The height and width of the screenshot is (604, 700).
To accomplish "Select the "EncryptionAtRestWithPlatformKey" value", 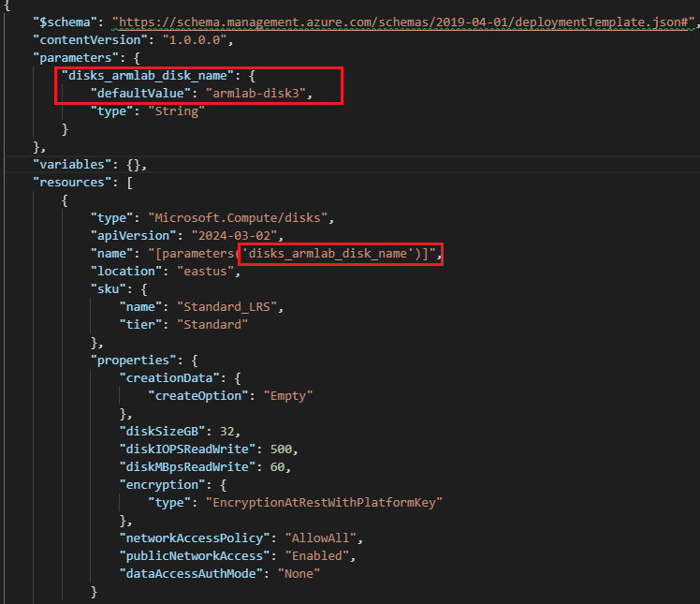I will (x=324, y=503).
